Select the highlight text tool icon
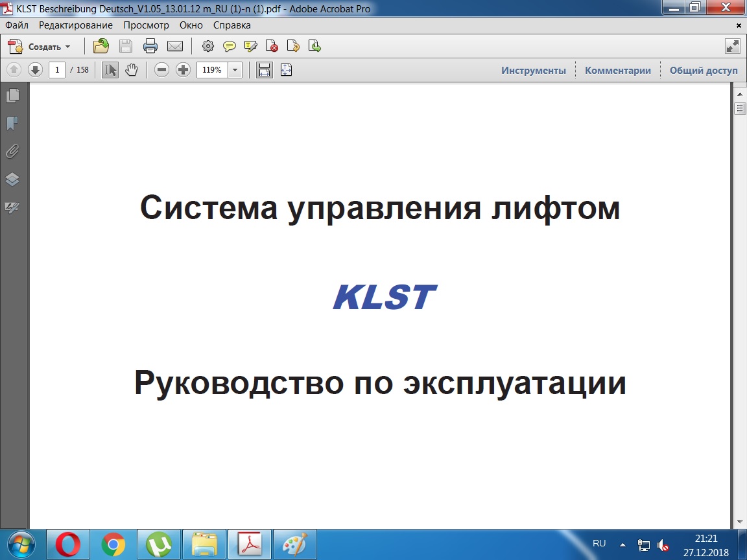This screenshot has height=560, width=747. [250, 46]
